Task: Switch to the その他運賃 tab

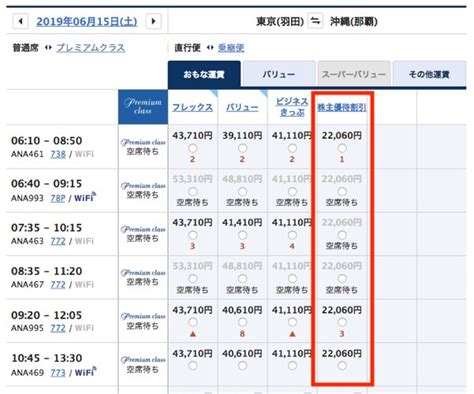Action: 429,74
